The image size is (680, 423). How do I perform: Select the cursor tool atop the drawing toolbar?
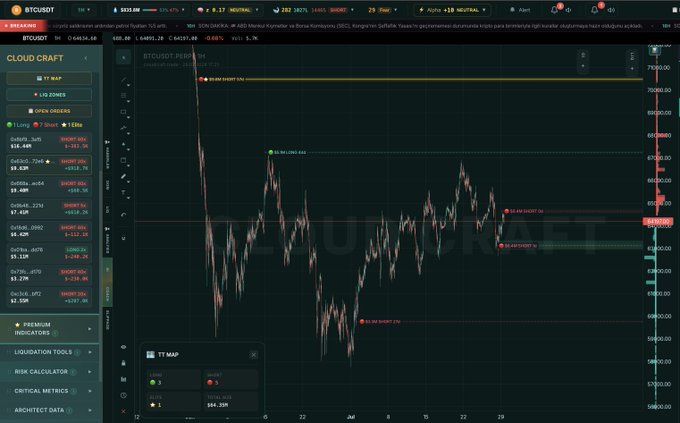[x=124, y=57]
